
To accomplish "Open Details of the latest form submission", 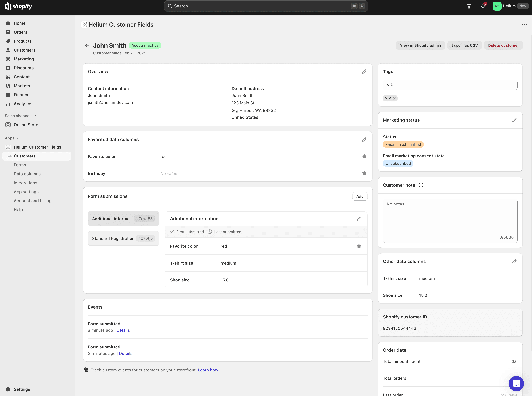I will (x=123, y=330).
